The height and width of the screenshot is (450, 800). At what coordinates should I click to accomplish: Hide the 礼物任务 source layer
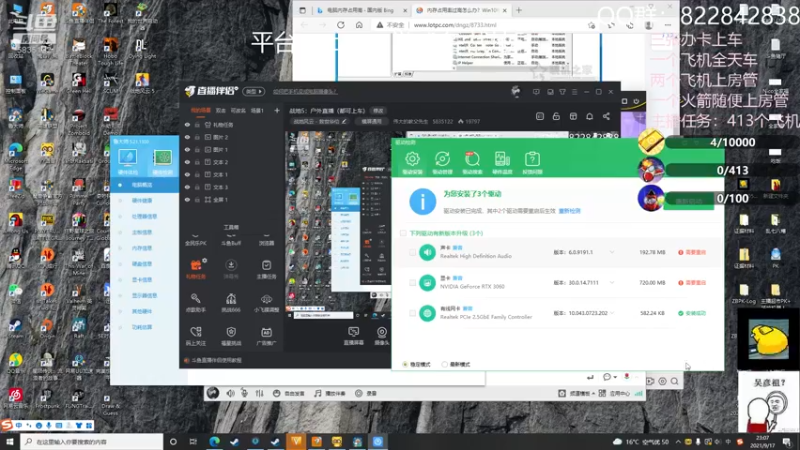tap(187, 124)
